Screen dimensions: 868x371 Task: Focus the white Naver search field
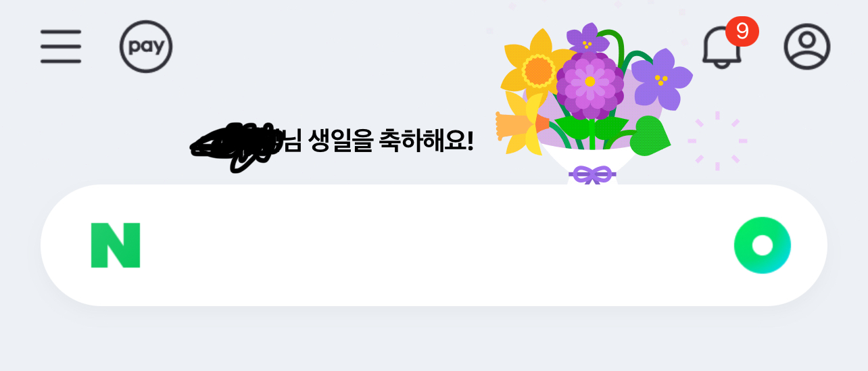tap(434, 245)
